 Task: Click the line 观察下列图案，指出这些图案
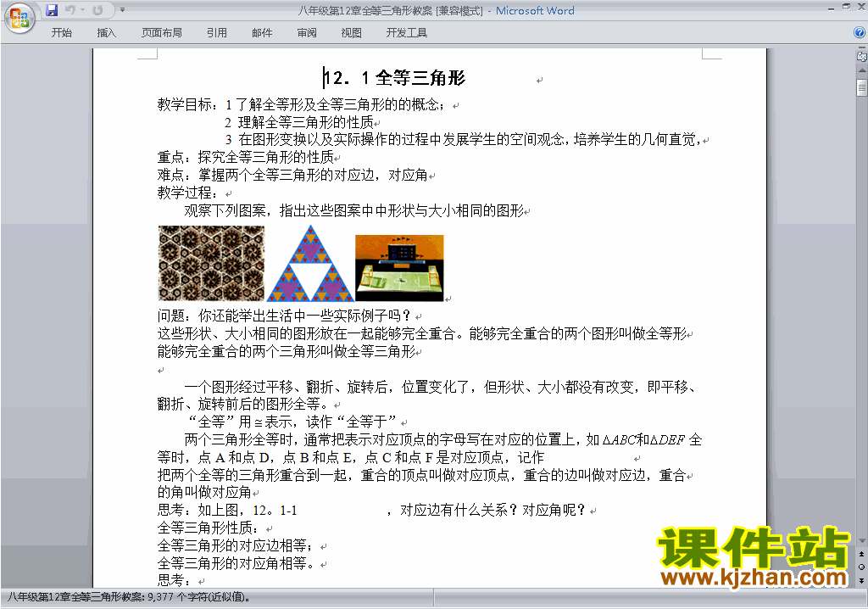click(x=354, y=210)
